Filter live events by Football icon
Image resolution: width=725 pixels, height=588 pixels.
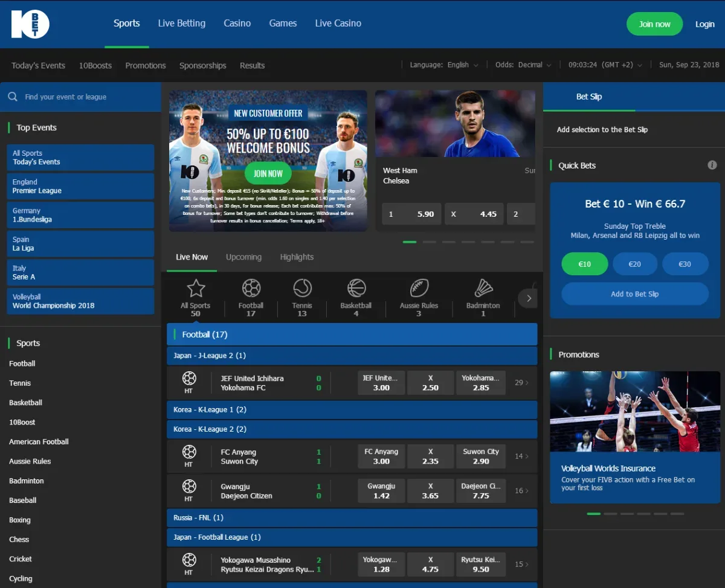251,288
